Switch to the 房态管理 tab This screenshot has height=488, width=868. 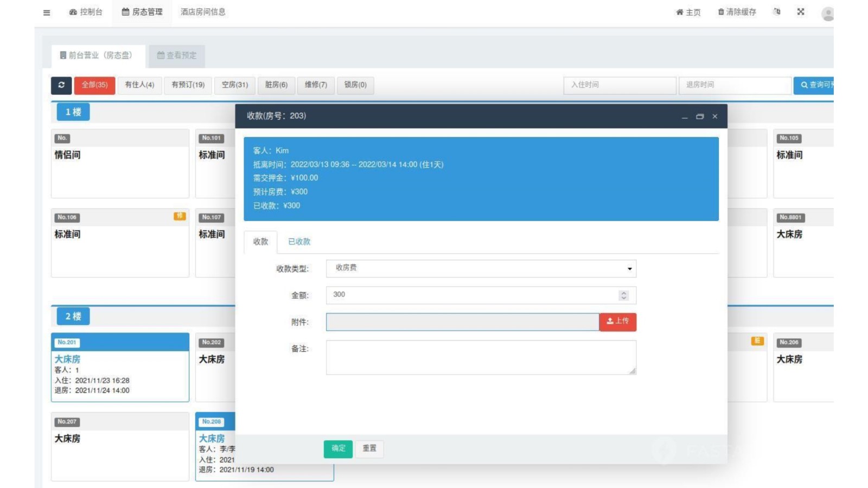point(142,12)
